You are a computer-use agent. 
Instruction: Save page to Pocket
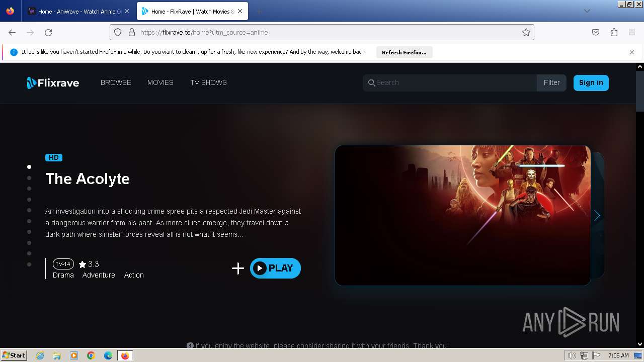[596, 32]
